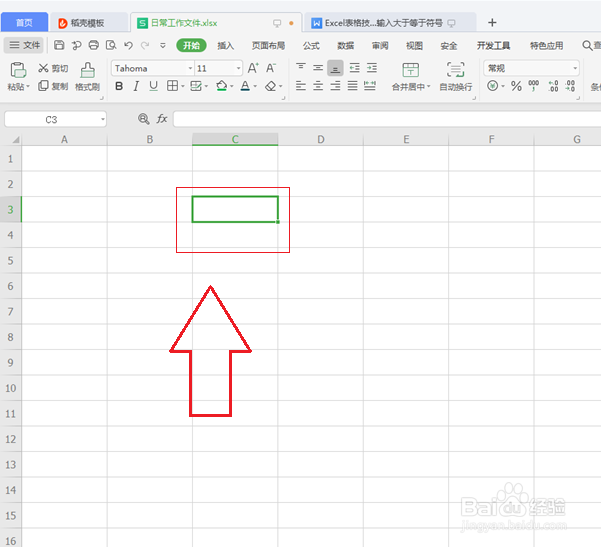
Task: Apply font color A icon
Action: 245,86
